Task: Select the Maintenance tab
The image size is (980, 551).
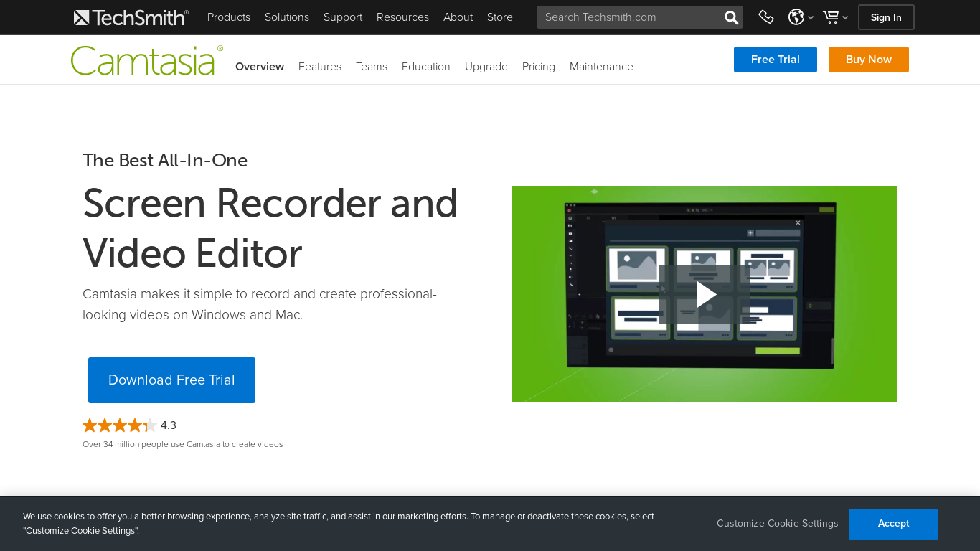Action: (x=601, y=67)
